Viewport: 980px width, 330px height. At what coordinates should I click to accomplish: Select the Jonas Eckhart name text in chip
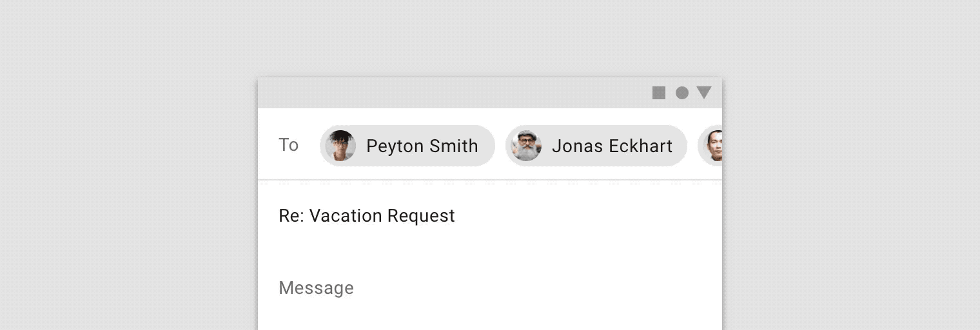pyautogui.click(x=612, y=146)
